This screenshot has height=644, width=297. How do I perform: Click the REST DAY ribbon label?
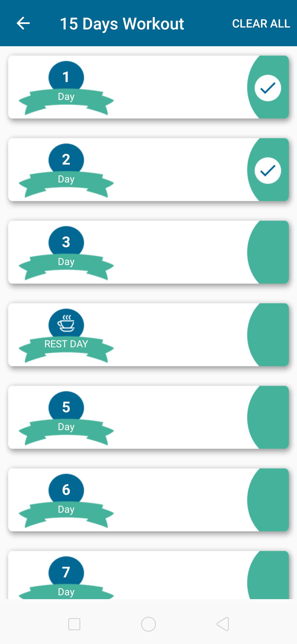[x=66, y=344]
